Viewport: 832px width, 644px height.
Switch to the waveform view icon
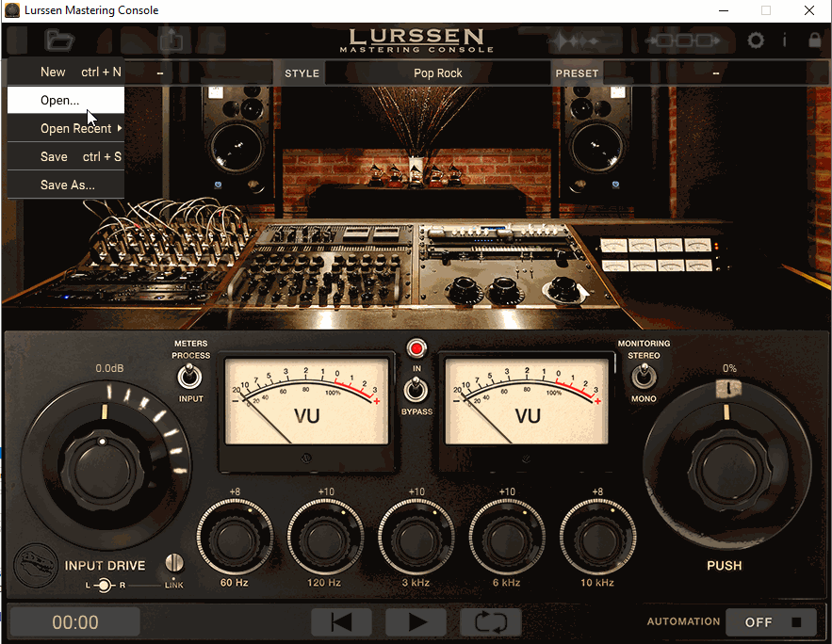point(574,40)
